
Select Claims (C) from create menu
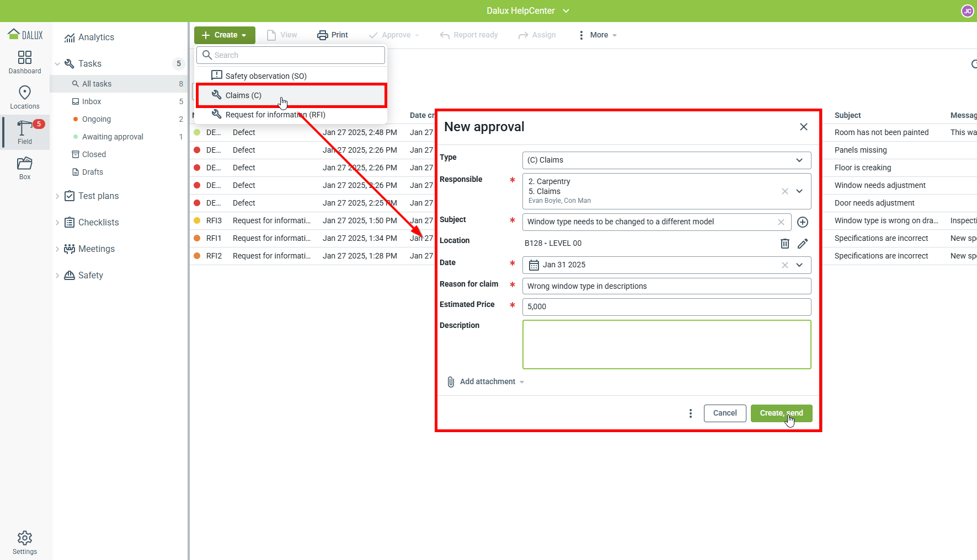click(x=243, y=95)
